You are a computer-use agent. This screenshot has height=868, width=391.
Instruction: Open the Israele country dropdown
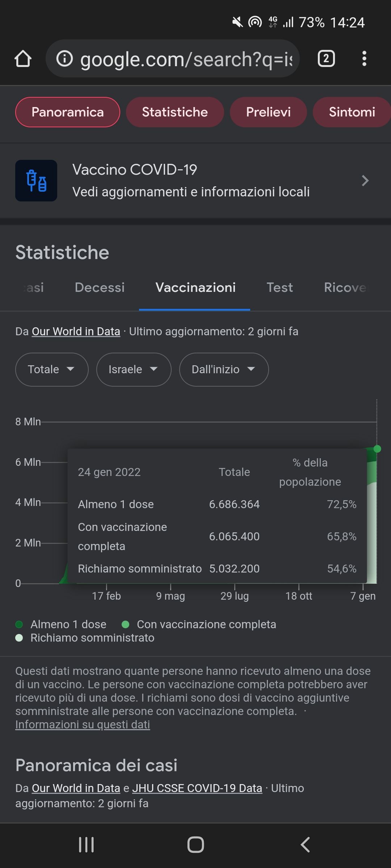tap(134, 369)
